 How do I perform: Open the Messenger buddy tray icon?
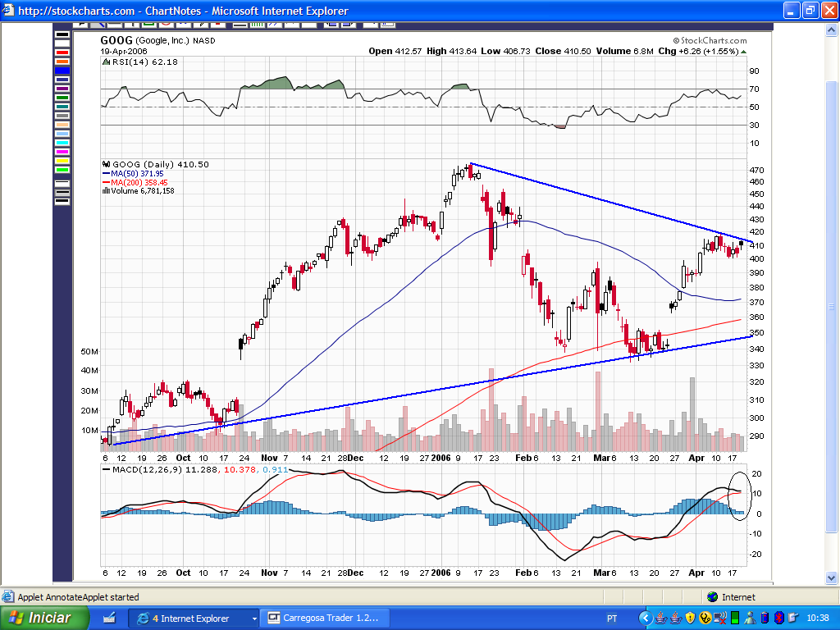[x=750, y=619]
